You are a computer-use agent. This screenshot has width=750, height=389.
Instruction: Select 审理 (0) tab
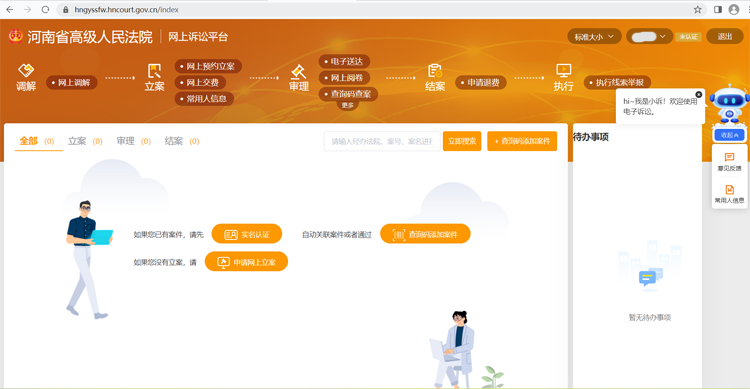(134, 141)
